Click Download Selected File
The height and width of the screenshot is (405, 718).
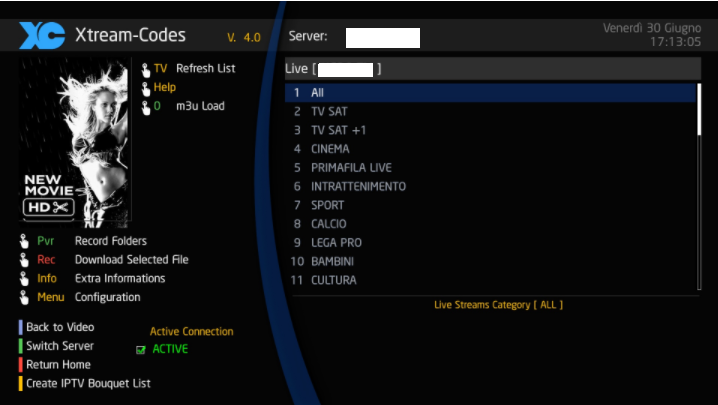(131, 260)
